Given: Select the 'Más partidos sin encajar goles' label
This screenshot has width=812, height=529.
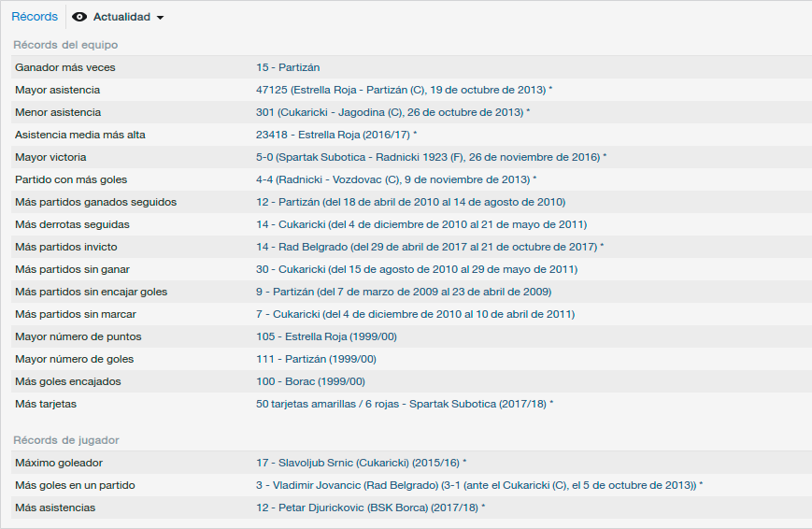Looking at the screenshot, I should point(92,292).
